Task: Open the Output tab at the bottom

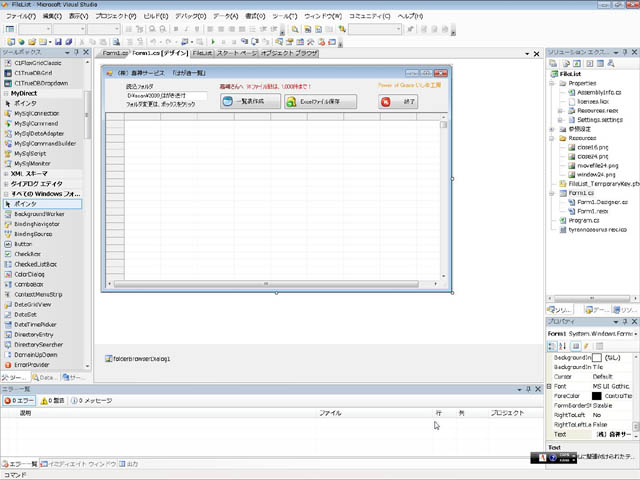Action: (129, 464)
